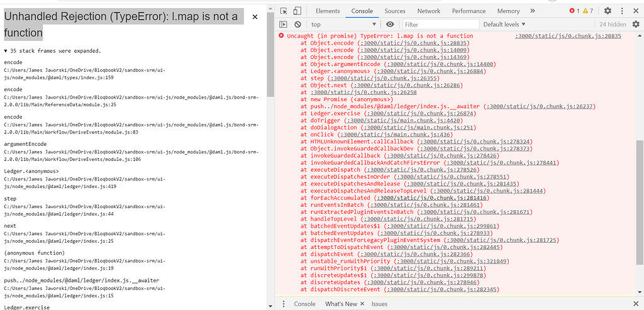Click the ledger/index.js:419 frame path

point(85,183)
